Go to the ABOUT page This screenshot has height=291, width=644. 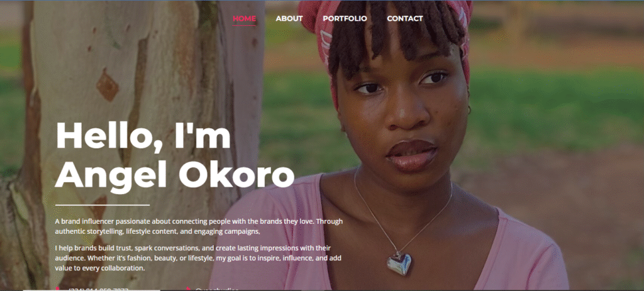point(289,18)
